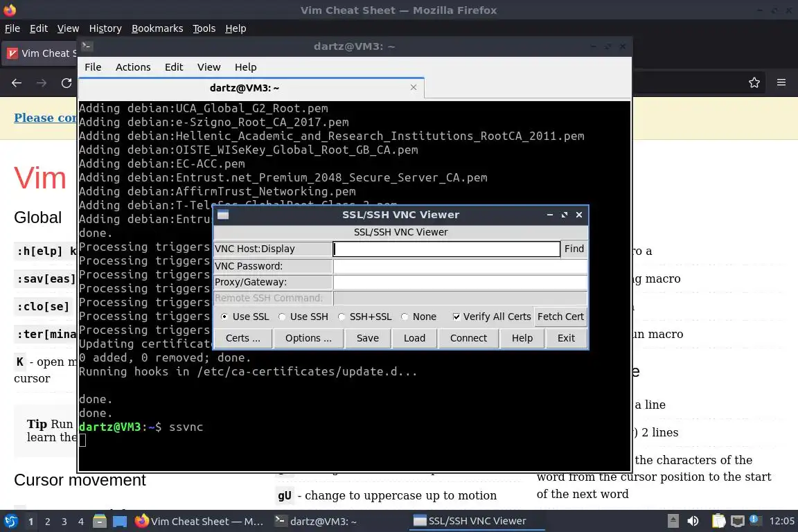
Task: Open terminal File menu
Action: click(93, 67)
